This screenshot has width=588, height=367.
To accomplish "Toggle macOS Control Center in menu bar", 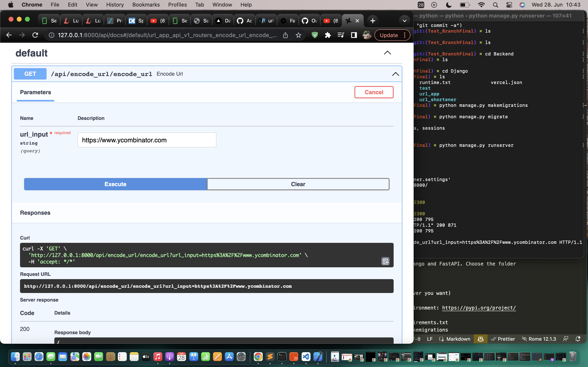I will click(x=509, y=5).
